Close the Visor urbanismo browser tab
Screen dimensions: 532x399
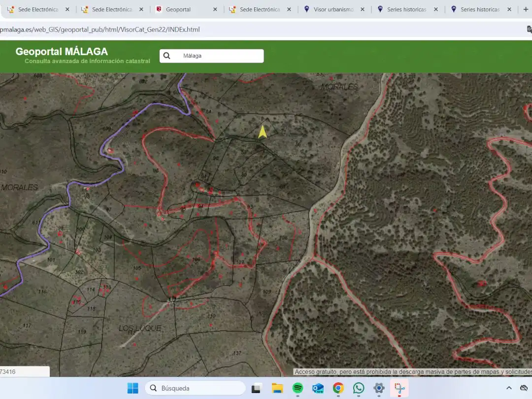click(363, 9)
